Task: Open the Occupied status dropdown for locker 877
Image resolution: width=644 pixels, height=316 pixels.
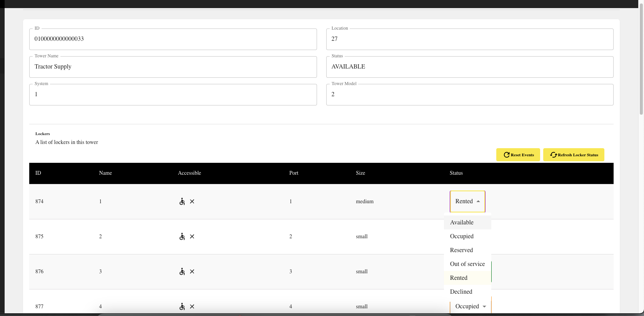Action: click(x=470, y=306)
